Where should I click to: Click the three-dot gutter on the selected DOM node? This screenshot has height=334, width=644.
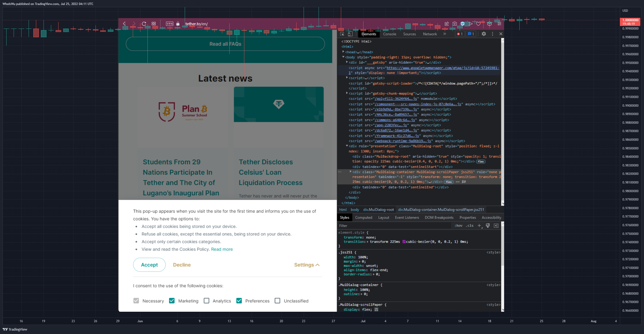click(340, 172)
